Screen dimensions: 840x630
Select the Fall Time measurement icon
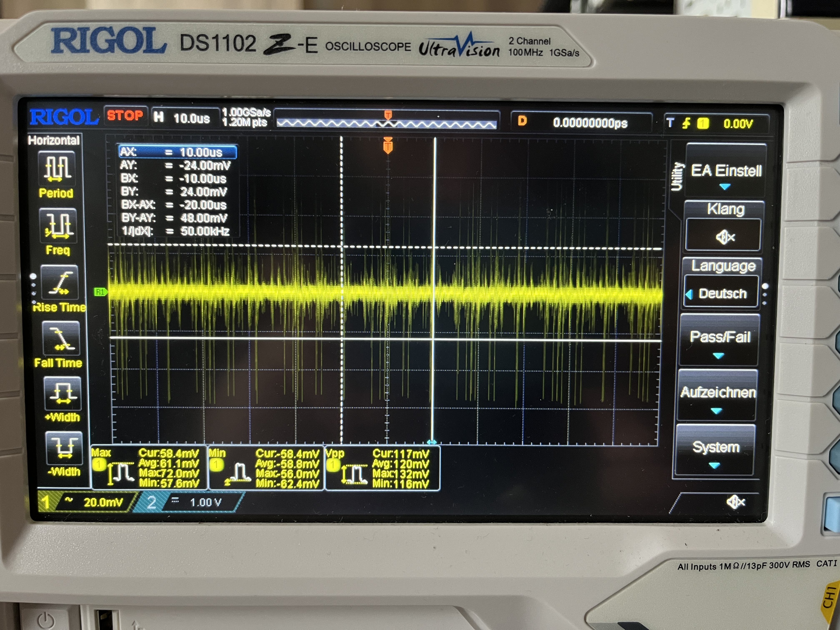(61, 338)
